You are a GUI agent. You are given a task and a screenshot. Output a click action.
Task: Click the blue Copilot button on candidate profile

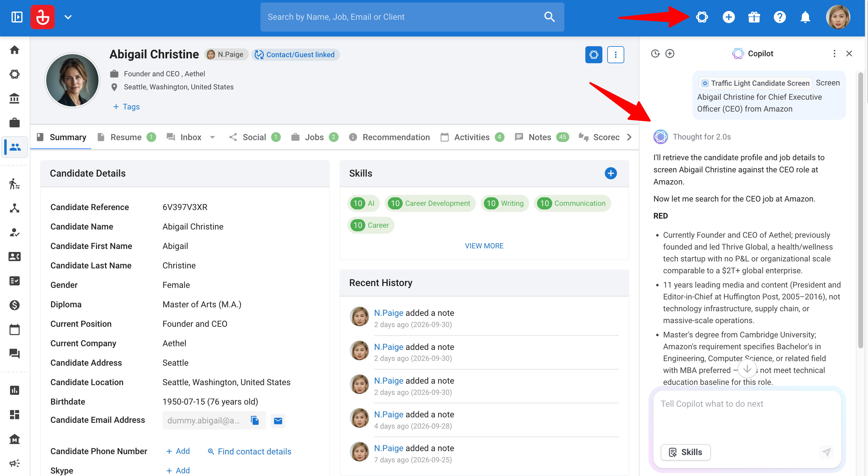point(594,55)
